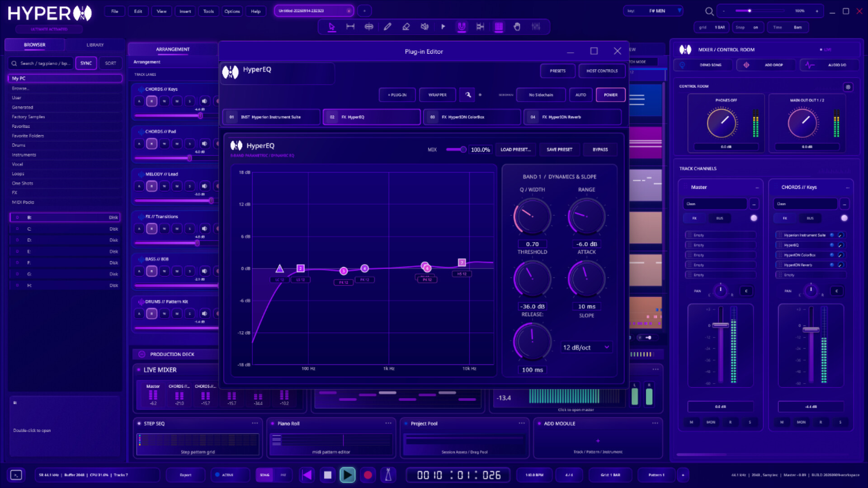Open the grid 1 BAR selector

[712, 28]
